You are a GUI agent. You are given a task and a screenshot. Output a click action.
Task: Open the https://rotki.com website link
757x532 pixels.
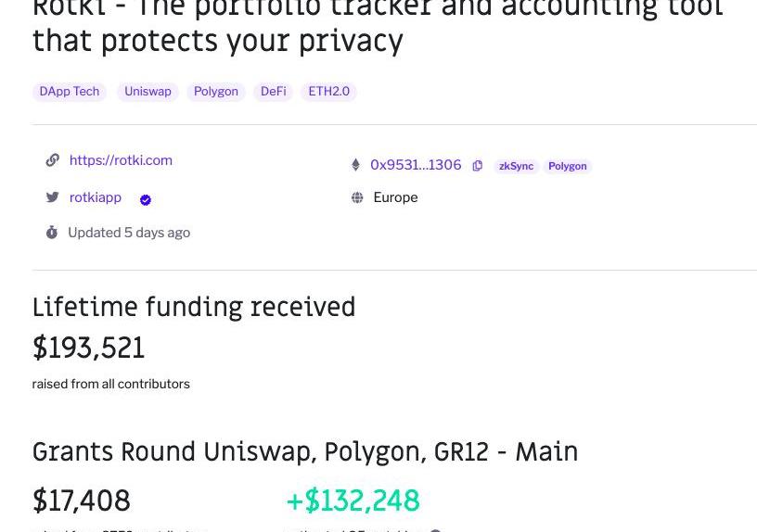(x=121, y=160)
